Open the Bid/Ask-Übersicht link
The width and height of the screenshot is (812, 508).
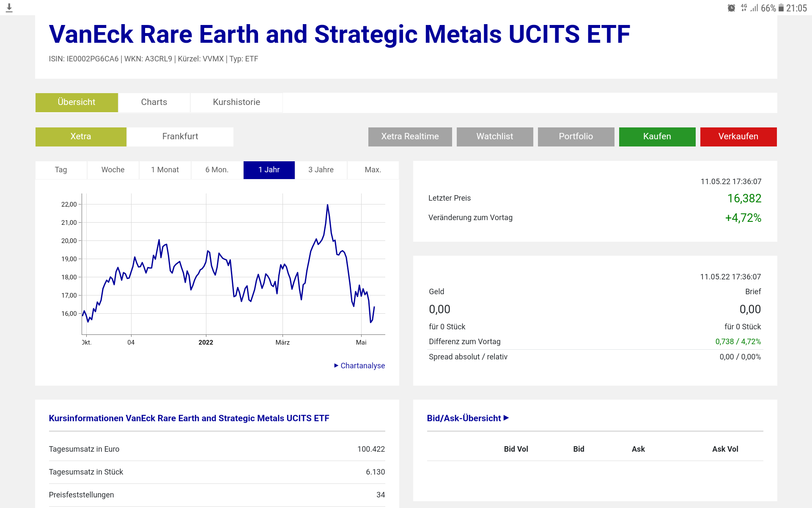pos(464,418)
